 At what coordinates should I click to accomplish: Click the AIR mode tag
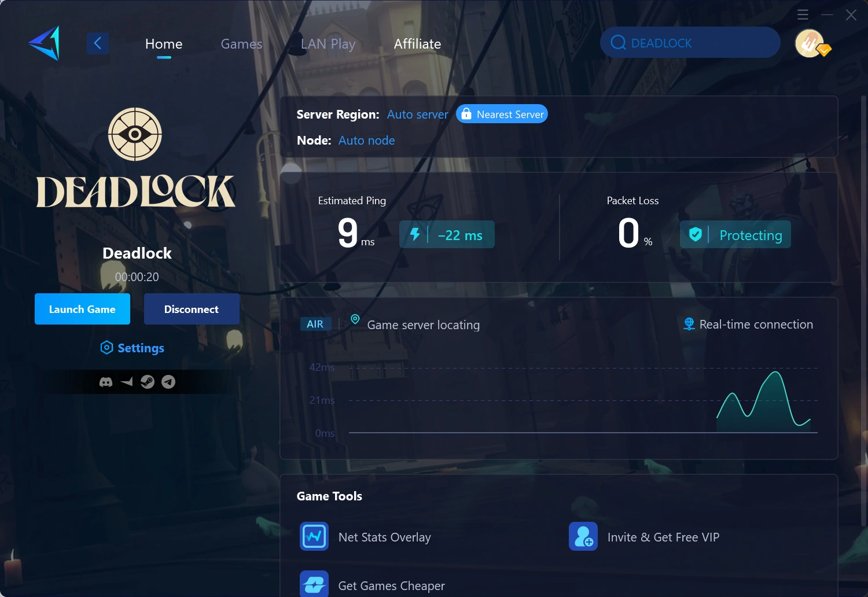coord(315,324)
